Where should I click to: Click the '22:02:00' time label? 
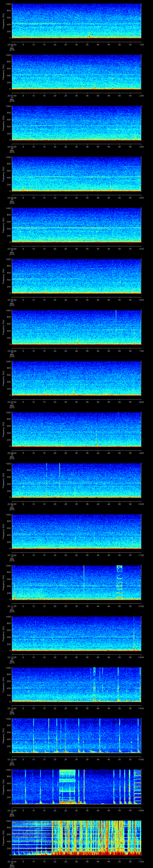[12, 146]
